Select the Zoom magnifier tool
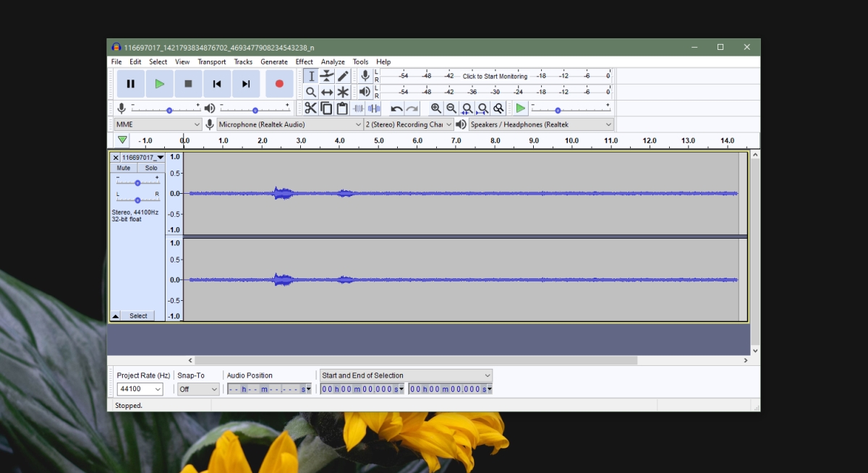The image size is (868, 473). pyautogui.click(x=311, y=92)
